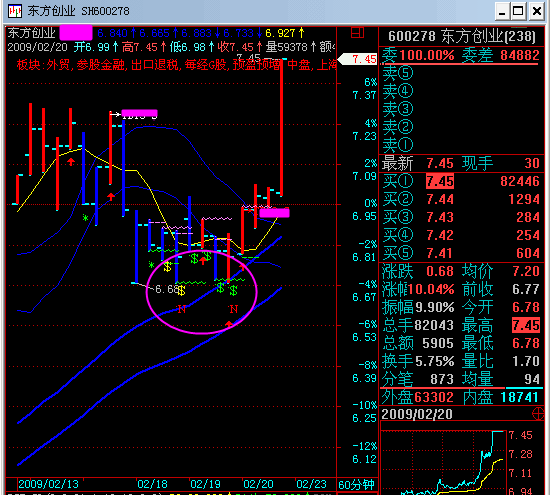Click the 6.95 level on price axis
Image resolution: width=550 pixels, height=495 pixels.
[x=364, y=216]
